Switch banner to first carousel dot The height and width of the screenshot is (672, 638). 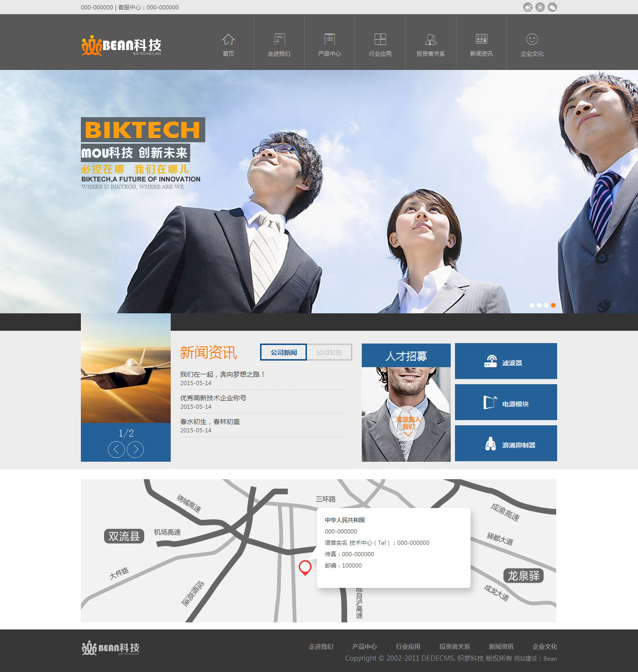tap(532, 305)
